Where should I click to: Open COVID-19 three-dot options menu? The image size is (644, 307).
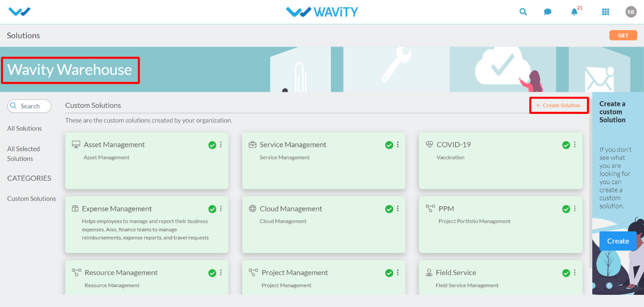(x=575, y=145)
